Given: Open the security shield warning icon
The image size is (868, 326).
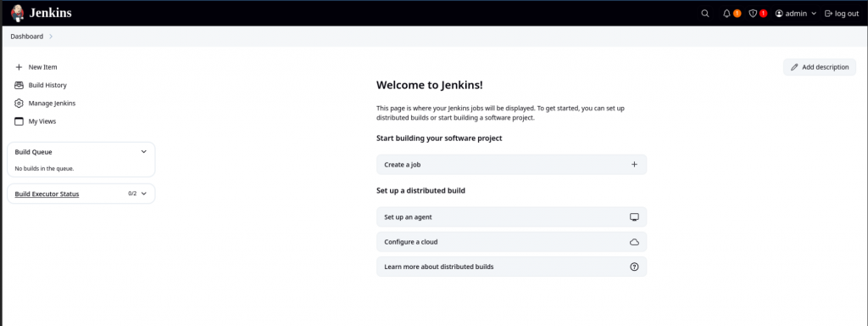Looking at the screenshot, I should [753, 14].
